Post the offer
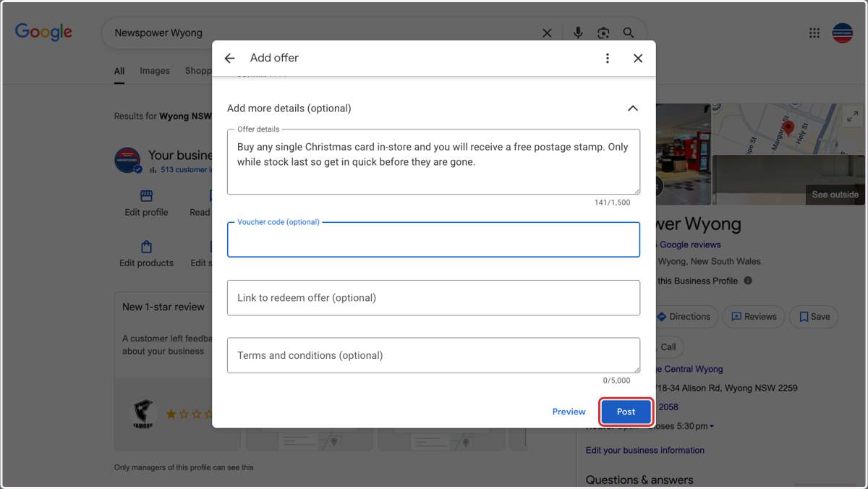 coord(626,412)
